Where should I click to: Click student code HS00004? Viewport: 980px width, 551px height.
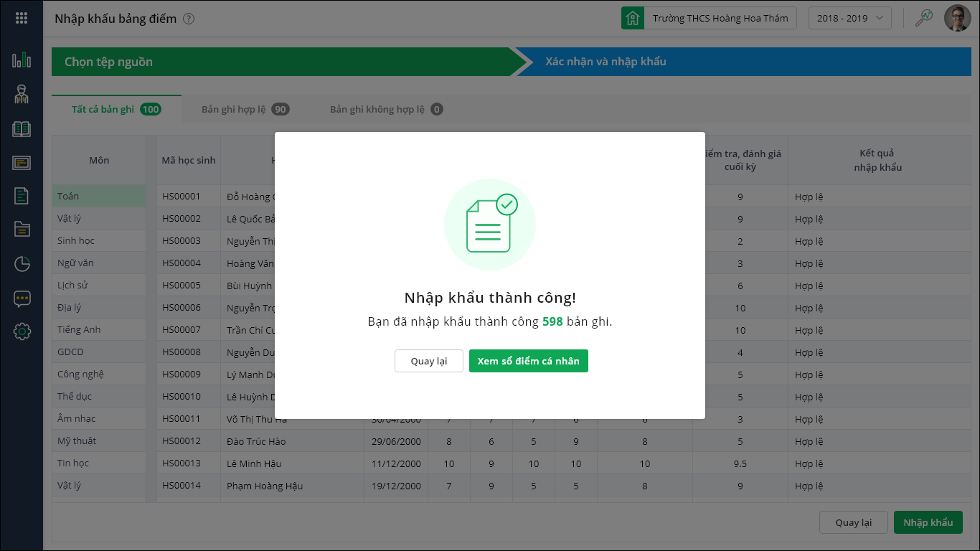pos(182,263)
